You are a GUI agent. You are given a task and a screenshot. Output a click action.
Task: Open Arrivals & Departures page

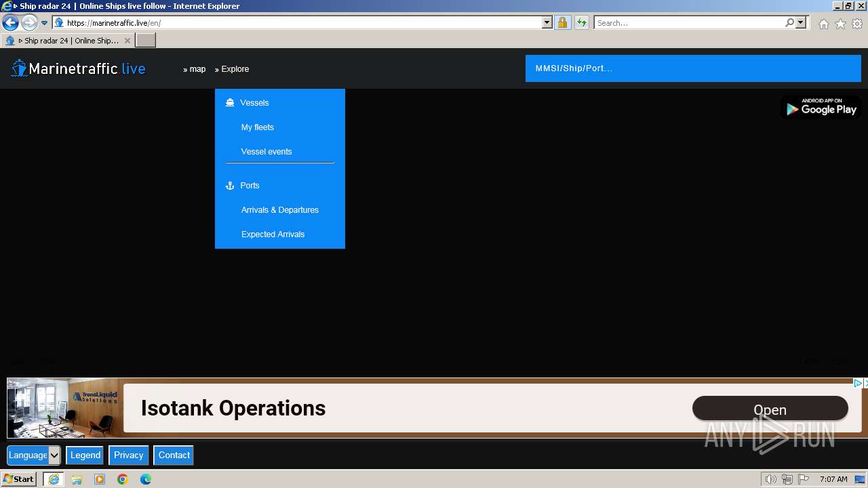pos(280,210)
